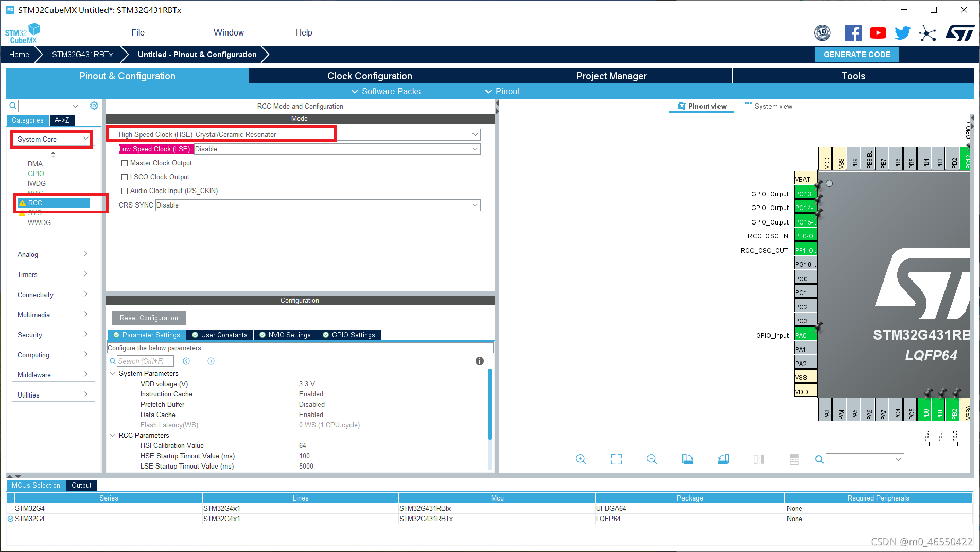The height and width of the screenshot is (552, 980).
Task: Select the PF0-OSC_IN pin
Action: 806,236
